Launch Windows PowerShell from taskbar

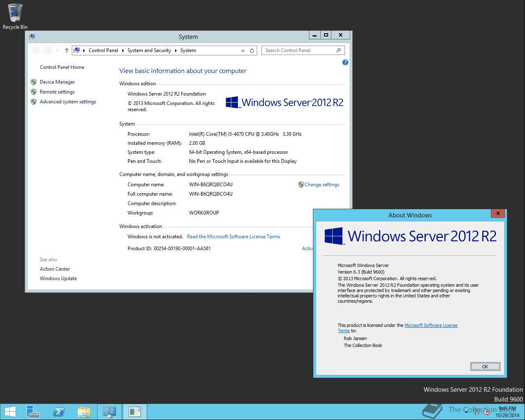click(x=59, y=412)
